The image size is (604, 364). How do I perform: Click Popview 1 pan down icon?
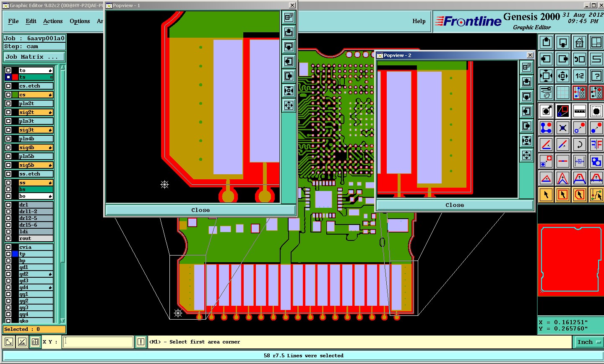coord(289,46)
